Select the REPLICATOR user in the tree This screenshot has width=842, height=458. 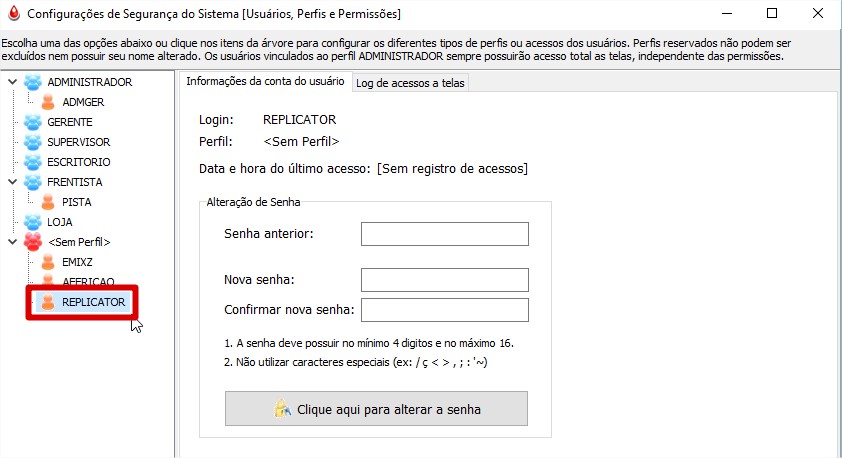93,302
